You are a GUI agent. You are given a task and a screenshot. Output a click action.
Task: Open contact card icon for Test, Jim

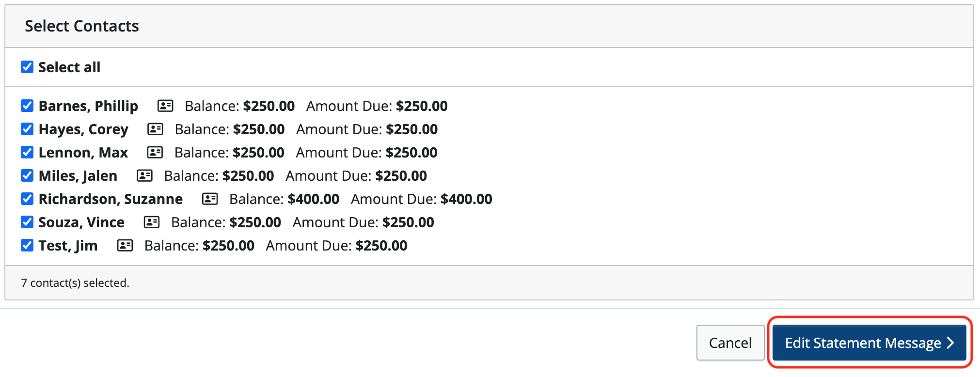(125, 245)
